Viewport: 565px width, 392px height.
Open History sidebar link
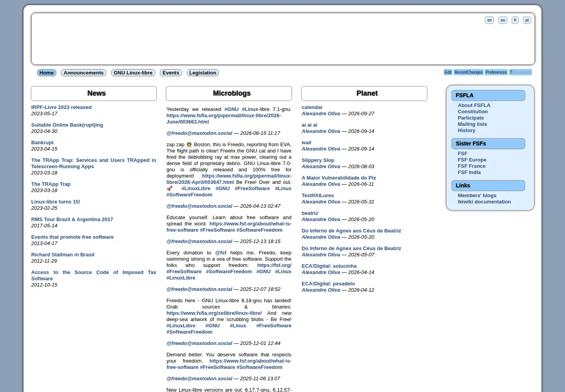(466, 130)
